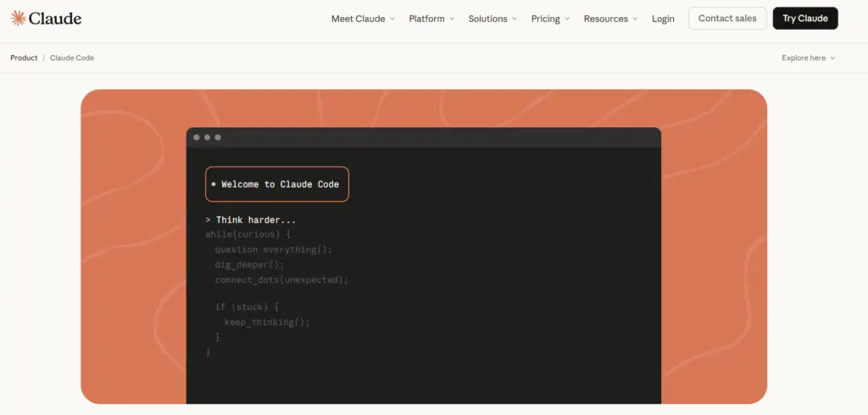Image resolution: width=868 pixels, height=415 pixels.
Task: Click the middle terminal window dot
Action: (207, 137)
